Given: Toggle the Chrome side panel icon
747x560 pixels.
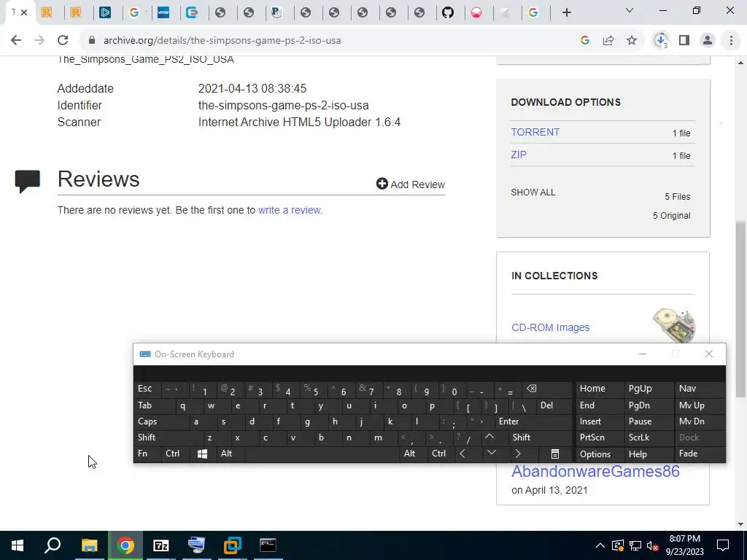Looking at the screenshot, I should click(684, 41).
